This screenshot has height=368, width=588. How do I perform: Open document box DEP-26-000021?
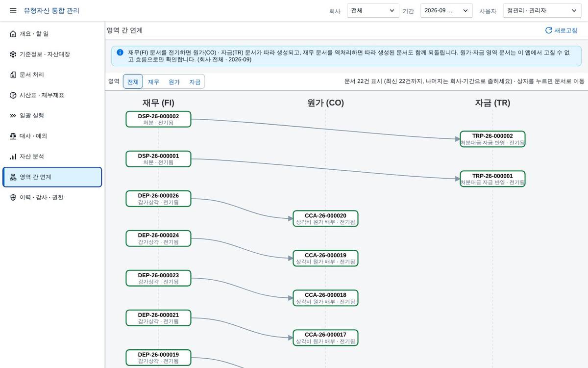tap(158, 318)
